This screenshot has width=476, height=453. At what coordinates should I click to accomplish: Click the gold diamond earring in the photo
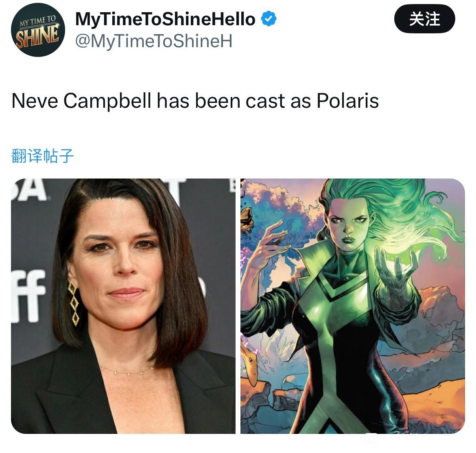tap(74, 303)
